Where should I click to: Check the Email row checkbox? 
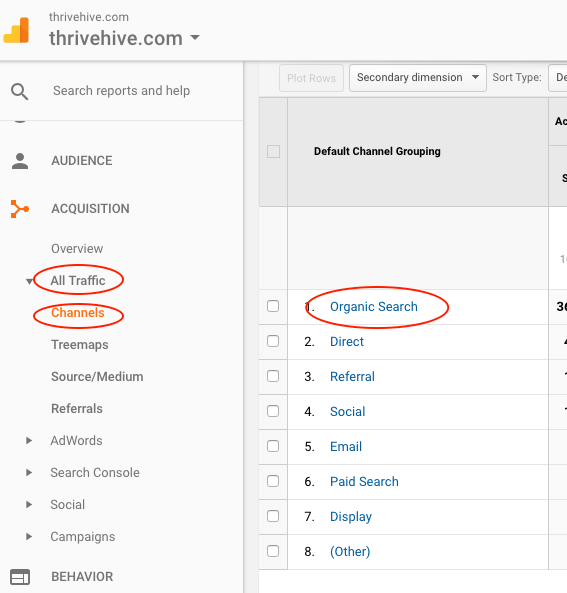tap(273, 446)
